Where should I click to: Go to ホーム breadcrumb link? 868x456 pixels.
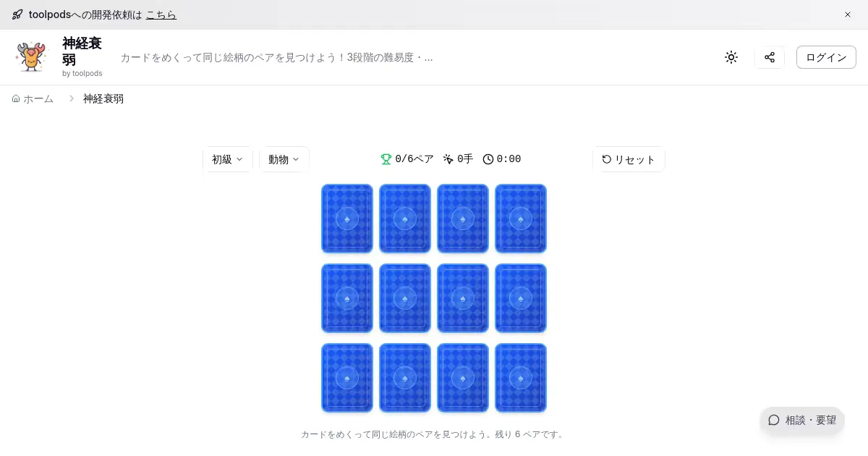tap(38, 98)
